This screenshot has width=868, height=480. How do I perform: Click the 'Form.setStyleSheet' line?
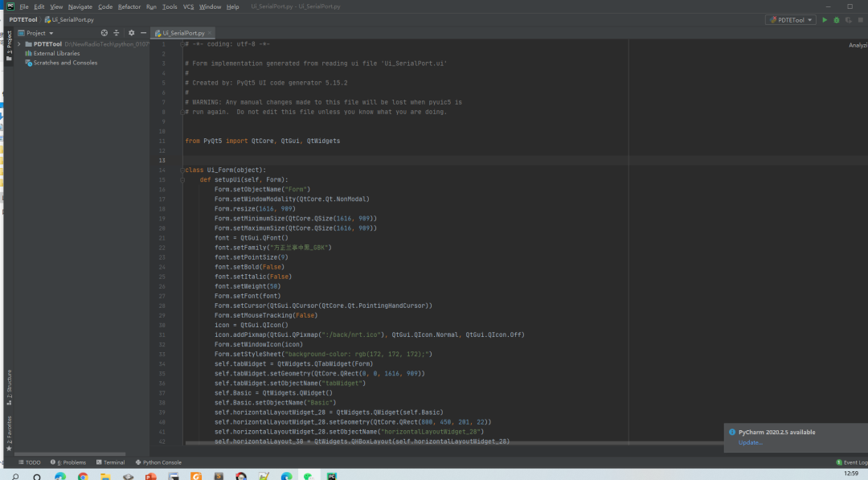tap(323, 355)
